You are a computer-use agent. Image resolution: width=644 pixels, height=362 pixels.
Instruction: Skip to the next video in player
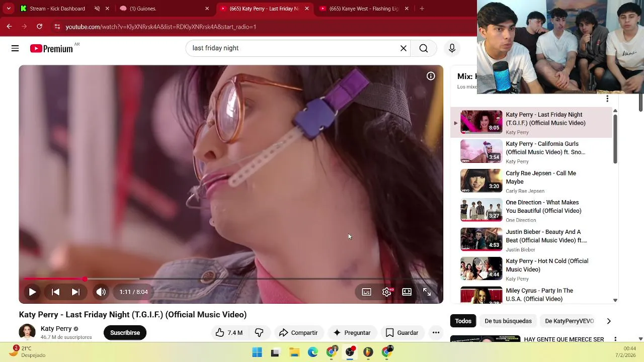75,292
